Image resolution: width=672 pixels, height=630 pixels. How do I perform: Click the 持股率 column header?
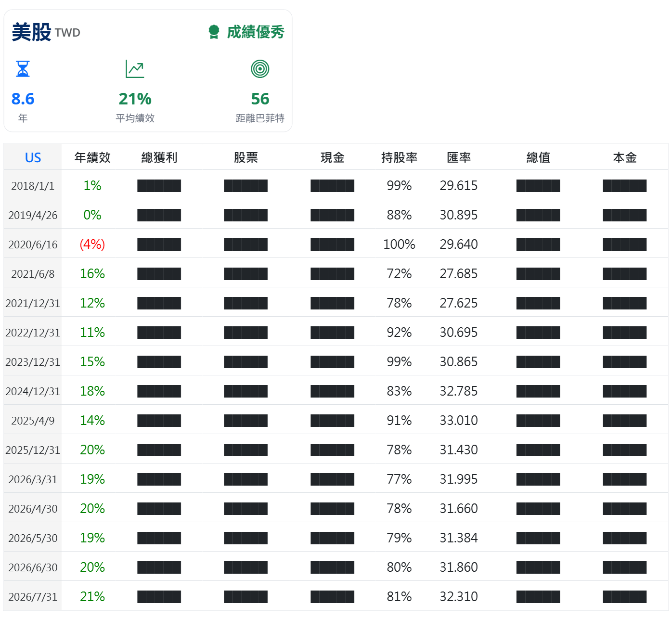pos(399,157)
